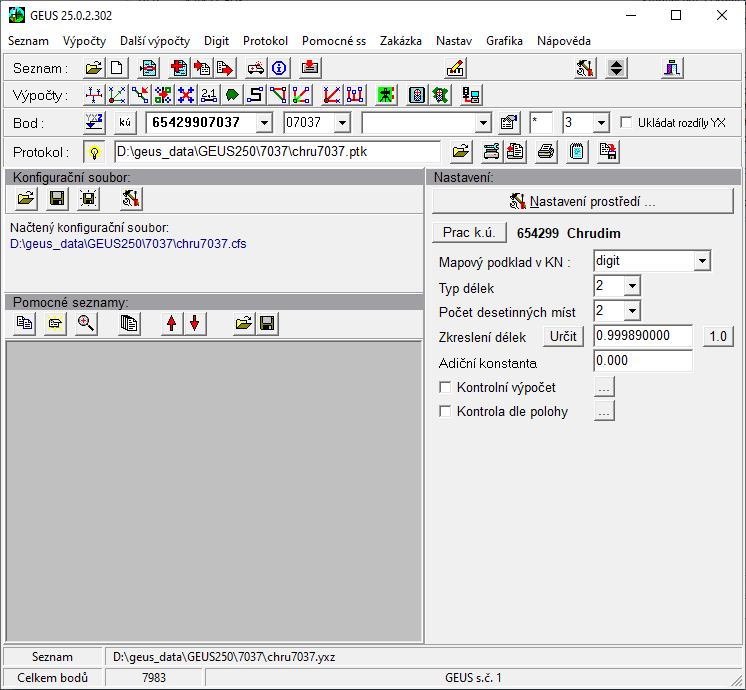Click the Adiční konstanta input field
Viewport: 746px width, 690px height.
[642, 362]
